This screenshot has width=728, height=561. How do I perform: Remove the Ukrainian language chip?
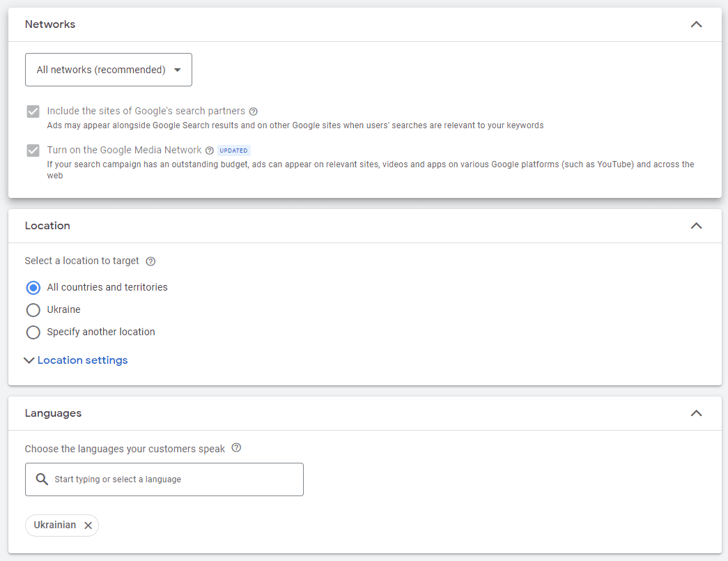pos(87,525)
